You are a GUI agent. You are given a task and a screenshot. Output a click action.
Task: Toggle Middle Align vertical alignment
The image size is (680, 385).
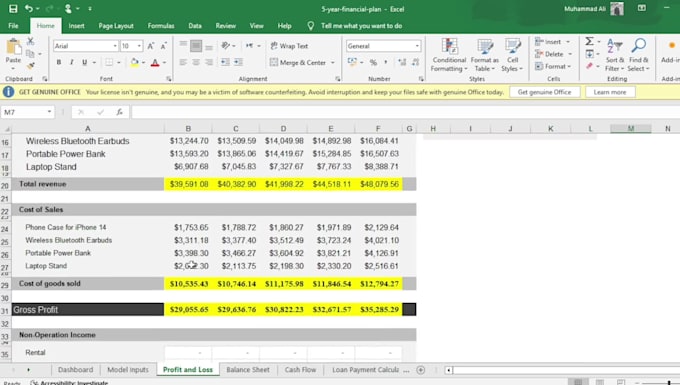(196, 46)
